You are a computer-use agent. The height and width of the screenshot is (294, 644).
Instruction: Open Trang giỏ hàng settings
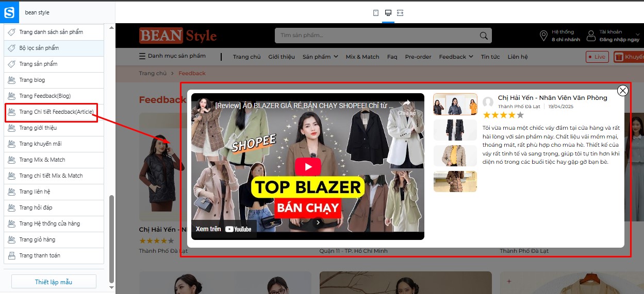click(54, 239)
